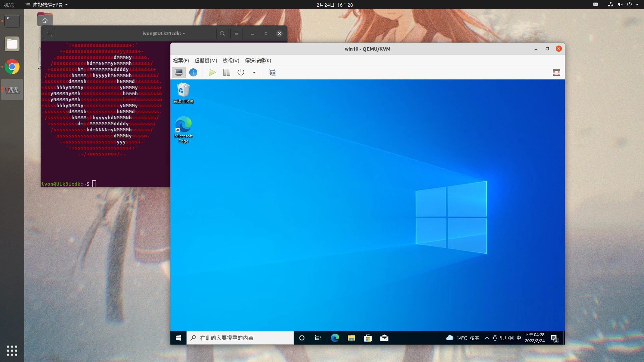Click the 概覽 activities button
The width and height of the screenshot is (644, 362).
[x=9, y=5]
